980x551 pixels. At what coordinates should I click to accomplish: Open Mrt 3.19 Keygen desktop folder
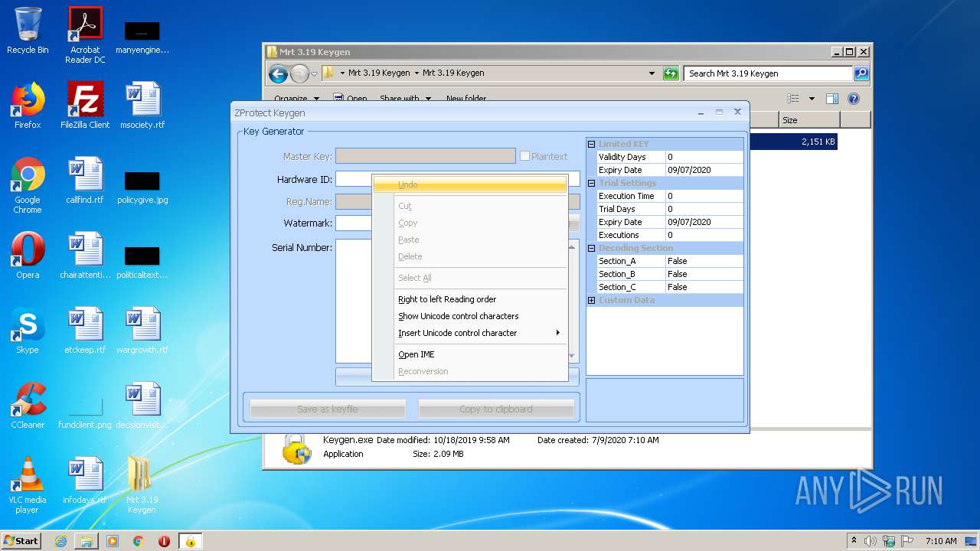pyautogui.click(x=142, y=485)
